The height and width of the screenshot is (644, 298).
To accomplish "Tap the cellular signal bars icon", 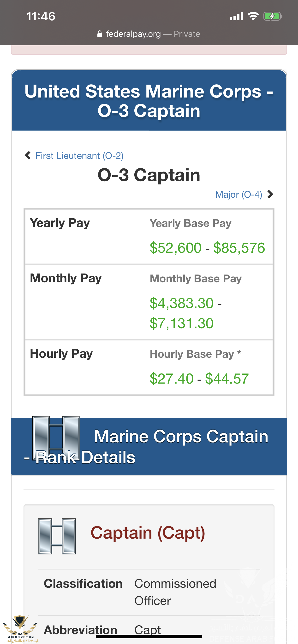I will (236, 16).
